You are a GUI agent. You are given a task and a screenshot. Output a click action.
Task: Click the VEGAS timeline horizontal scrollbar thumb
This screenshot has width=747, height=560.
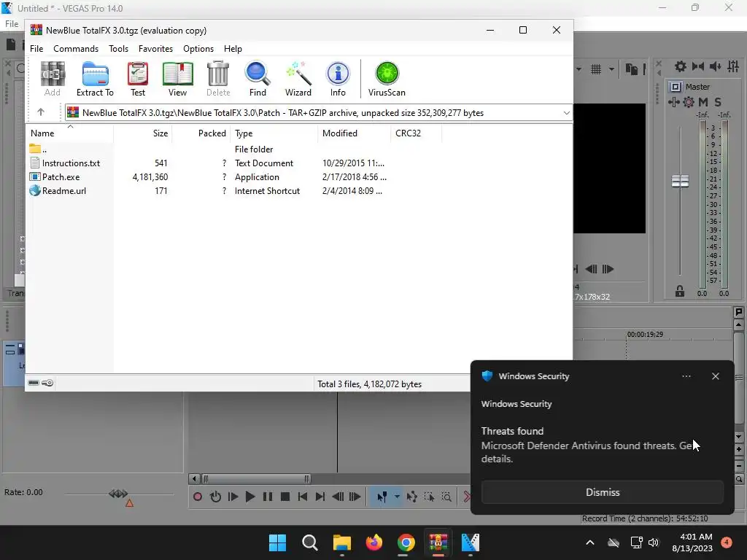point(256,478)
